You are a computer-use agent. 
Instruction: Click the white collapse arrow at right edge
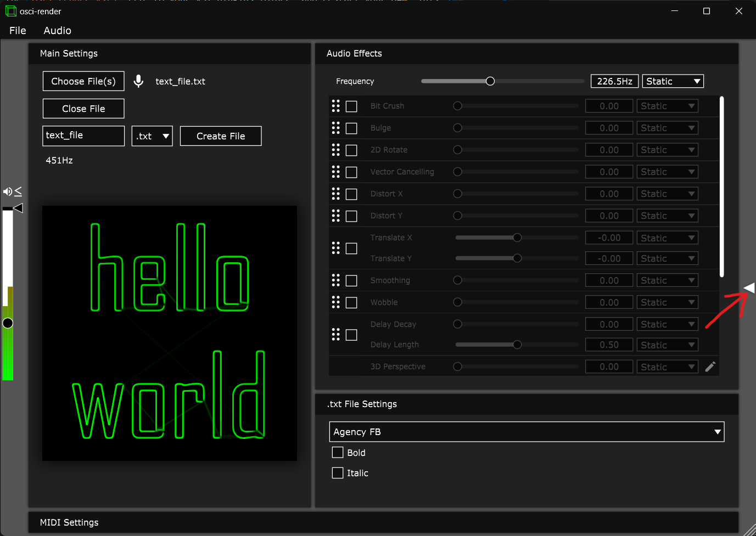tap(749, 288)
